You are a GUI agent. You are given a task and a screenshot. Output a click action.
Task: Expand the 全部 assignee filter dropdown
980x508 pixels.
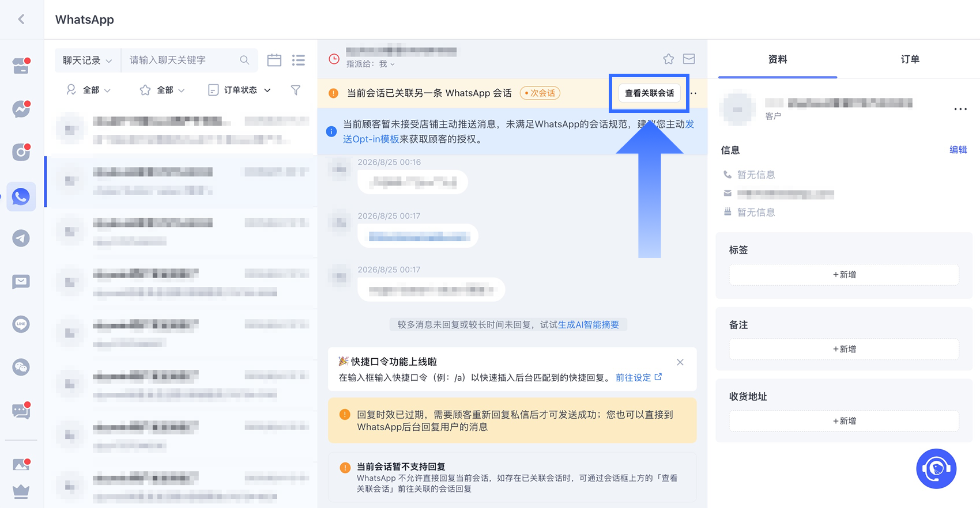click(89, 90)
